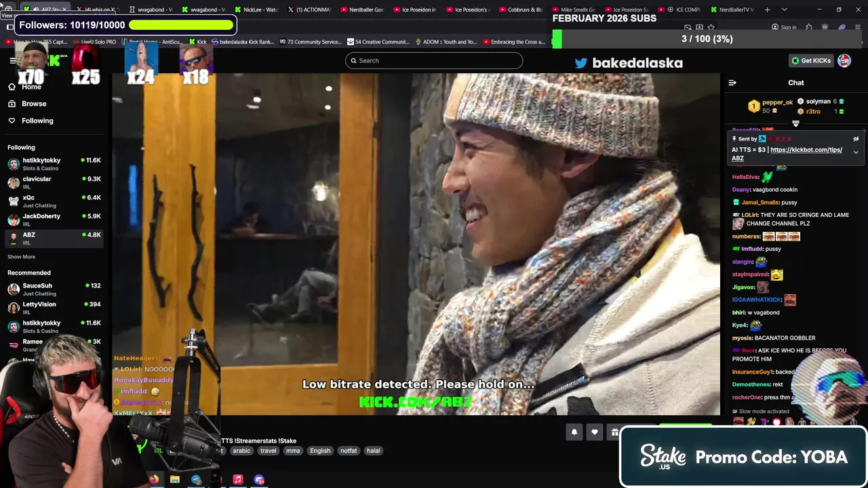Switch to the Cobbruvs & Bla tab
868x488 pixels.
tap(521, 9)
